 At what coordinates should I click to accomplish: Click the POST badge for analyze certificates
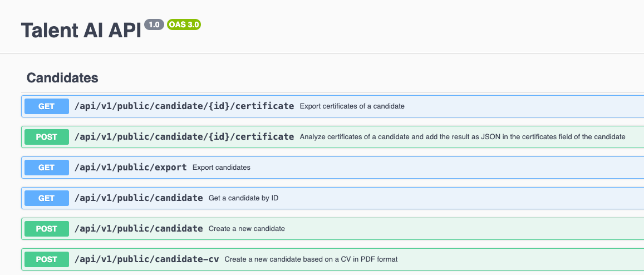coord(46,137)
